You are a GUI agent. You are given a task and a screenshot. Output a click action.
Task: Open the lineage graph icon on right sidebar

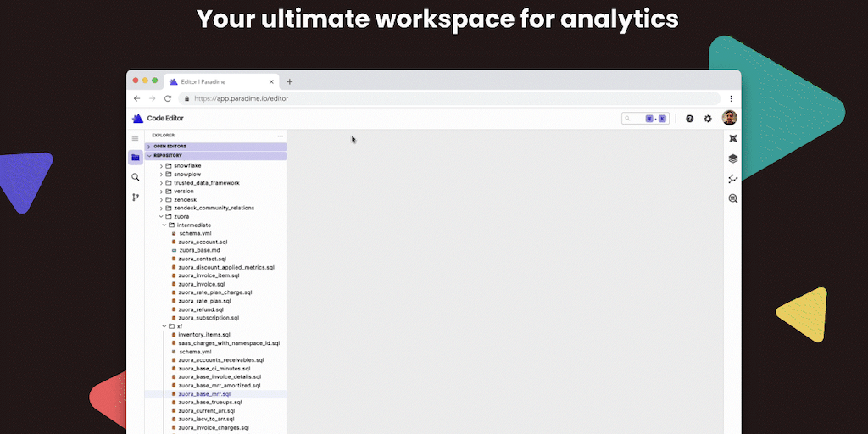click(x=732, y=179)
